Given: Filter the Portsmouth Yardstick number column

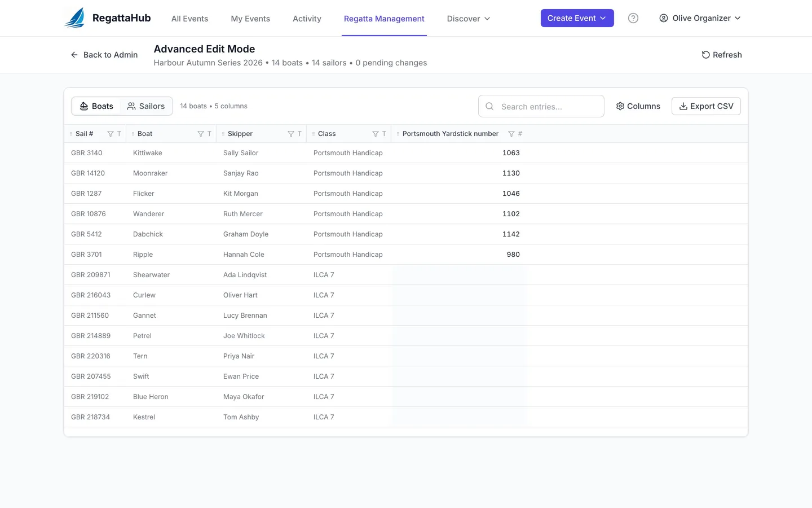Looking at the screenshot, I should tap(511, 134).
